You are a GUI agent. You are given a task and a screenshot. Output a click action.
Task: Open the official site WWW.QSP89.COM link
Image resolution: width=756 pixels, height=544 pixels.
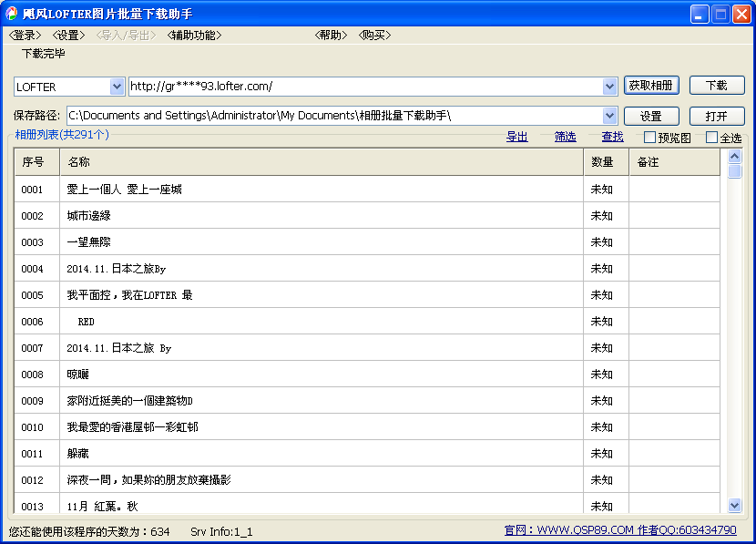(x=620, y=530)
